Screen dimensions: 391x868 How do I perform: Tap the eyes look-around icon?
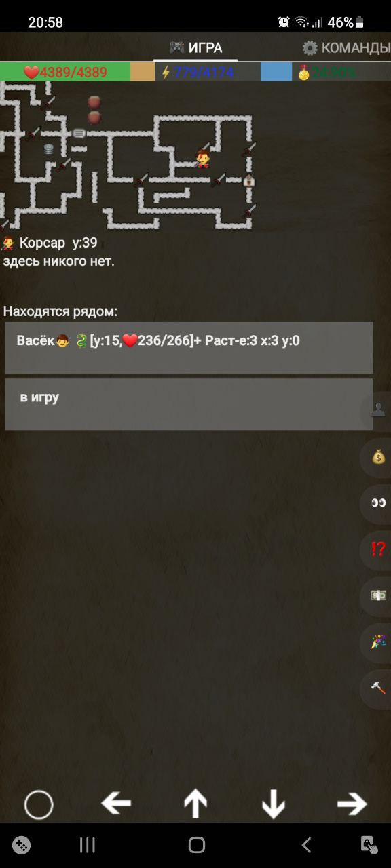point(378,503)
